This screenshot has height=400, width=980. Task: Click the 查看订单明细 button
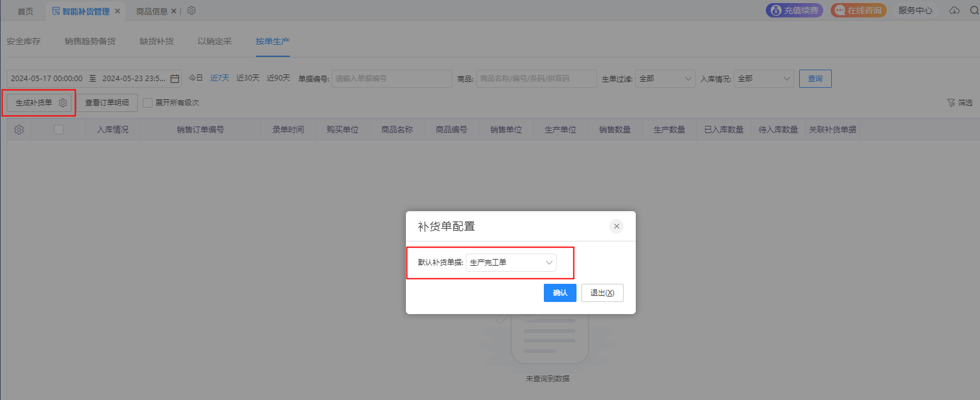107,103
